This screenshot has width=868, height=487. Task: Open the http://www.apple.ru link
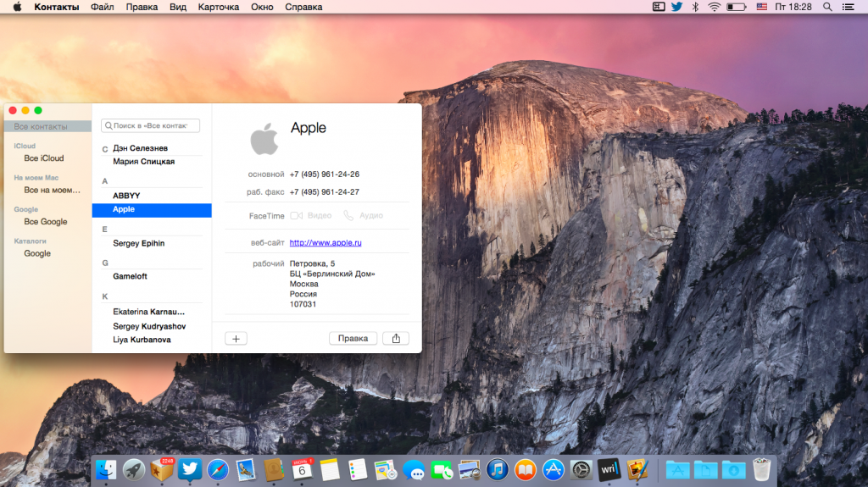325,242
